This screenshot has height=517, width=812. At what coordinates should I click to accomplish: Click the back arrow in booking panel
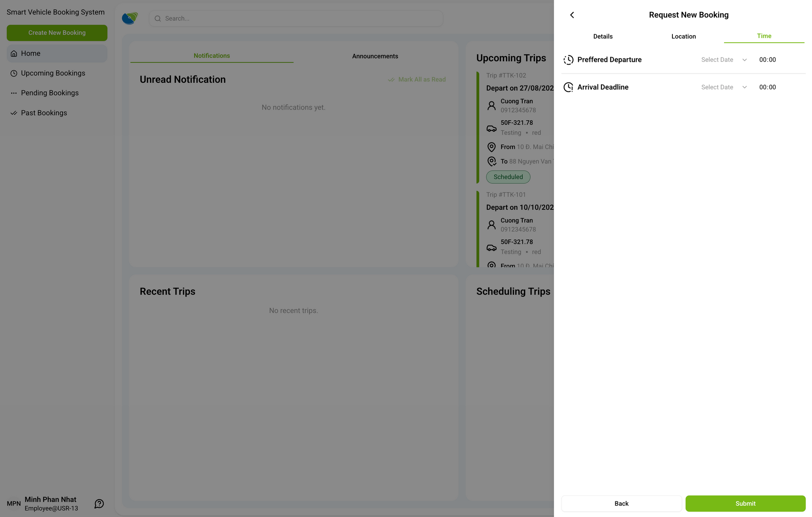pos(572,15)
